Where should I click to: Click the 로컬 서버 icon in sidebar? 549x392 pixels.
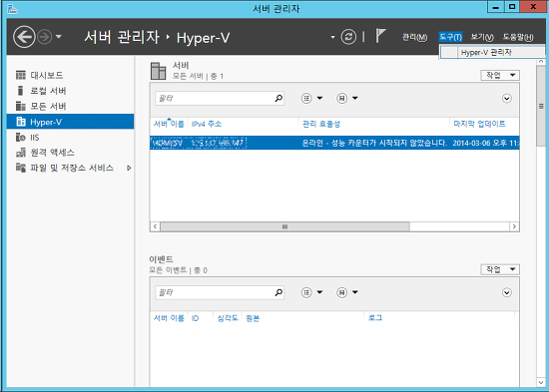[21, 91]
